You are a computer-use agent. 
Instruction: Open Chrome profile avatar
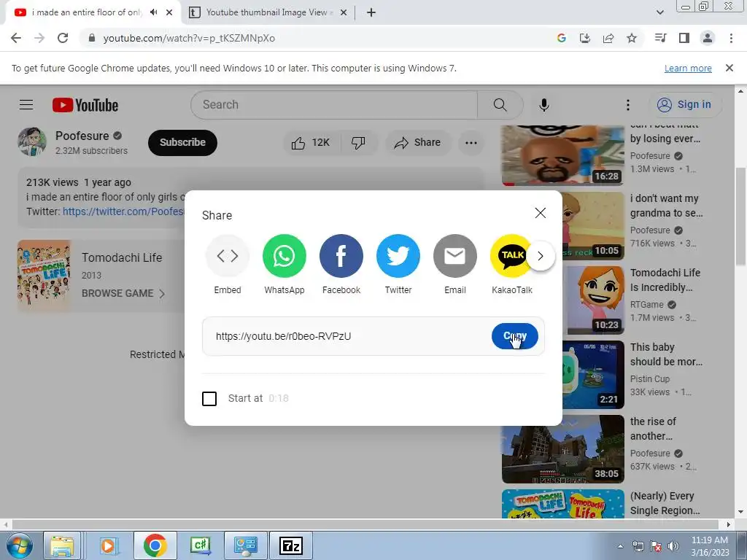tap(708, 38)
